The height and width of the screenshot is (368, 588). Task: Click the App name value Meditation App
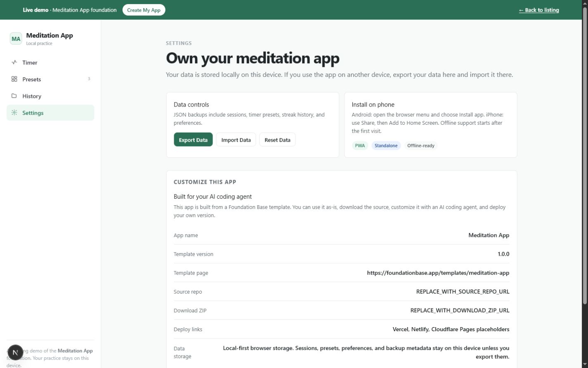pyautogui.click(x=489, y=235)
